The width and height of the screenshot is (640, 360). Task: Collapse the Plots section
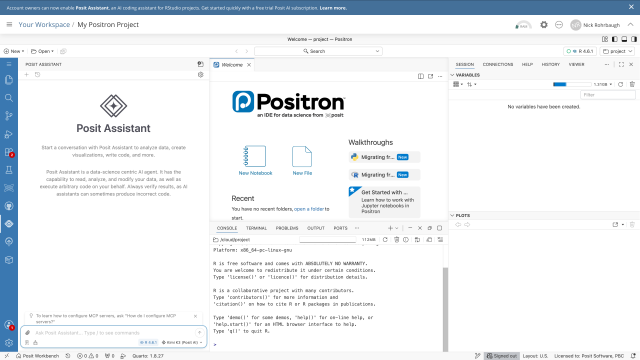click(452, 215)
